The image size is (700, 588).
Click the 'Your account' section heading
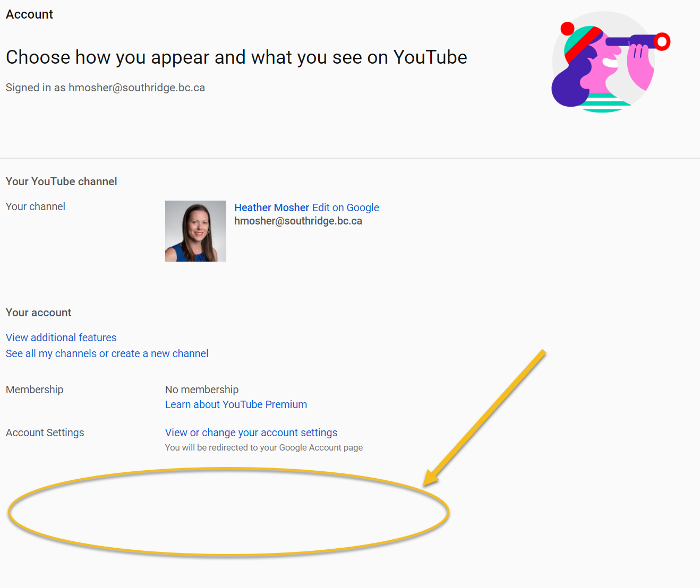click(x=38, y=313)
